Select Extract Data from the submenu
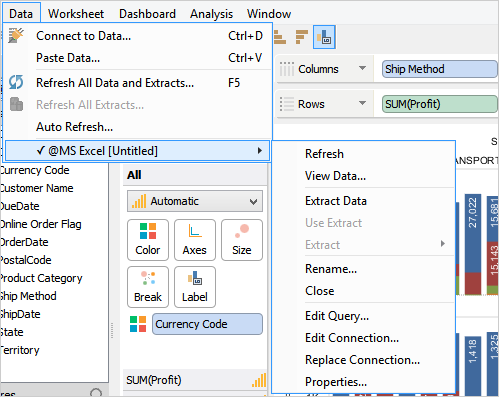The width and height of the screenshot is (499, 397). click(336, 201)
